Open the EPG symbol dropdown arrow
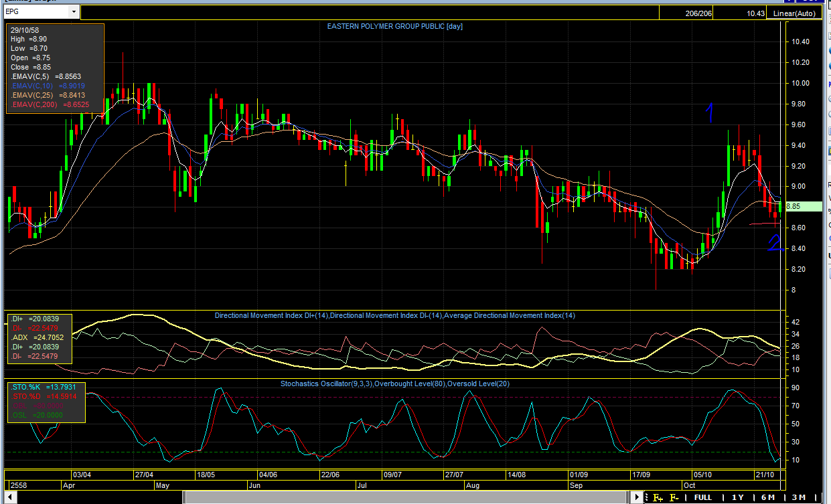This screenshot has height=504, width=831. 73,12
